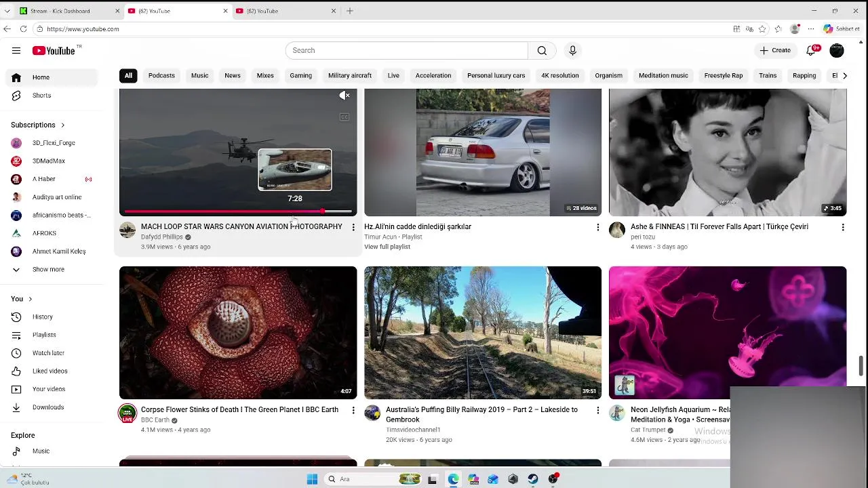Open Windows Start menu

pyautogui.click(x=312, y=479)
